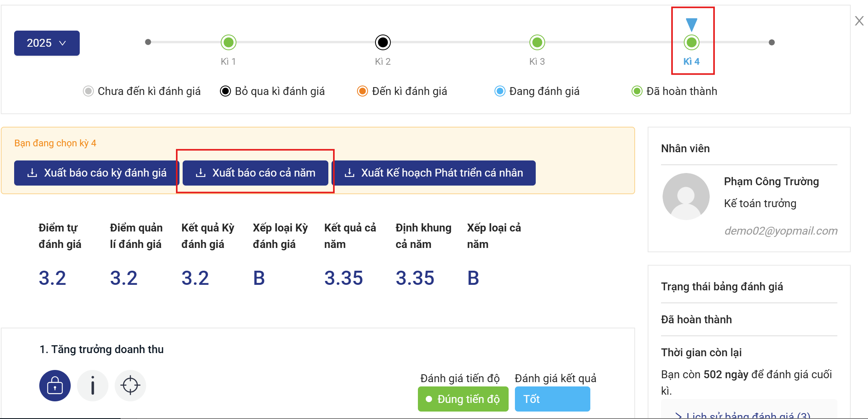Expand Lịch sử bảng đánh giá history

pyautogui.click(x=742, y=415)
